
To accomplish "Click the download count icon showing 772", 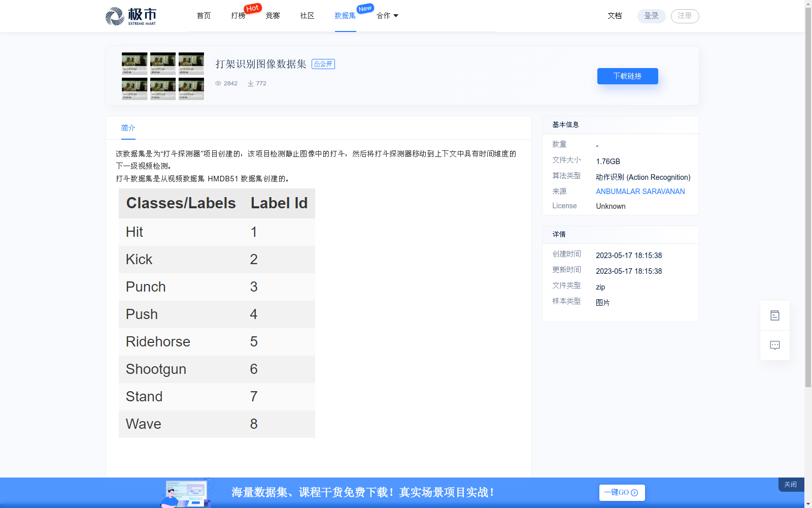I will click(x=251, y=83).
